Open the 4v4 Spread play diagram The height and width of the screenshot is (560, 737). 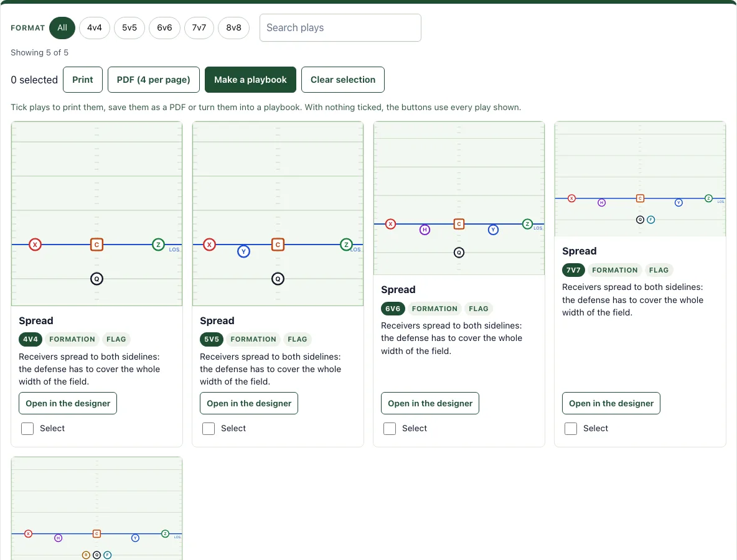pyautogui.click(x=97, y=214)
